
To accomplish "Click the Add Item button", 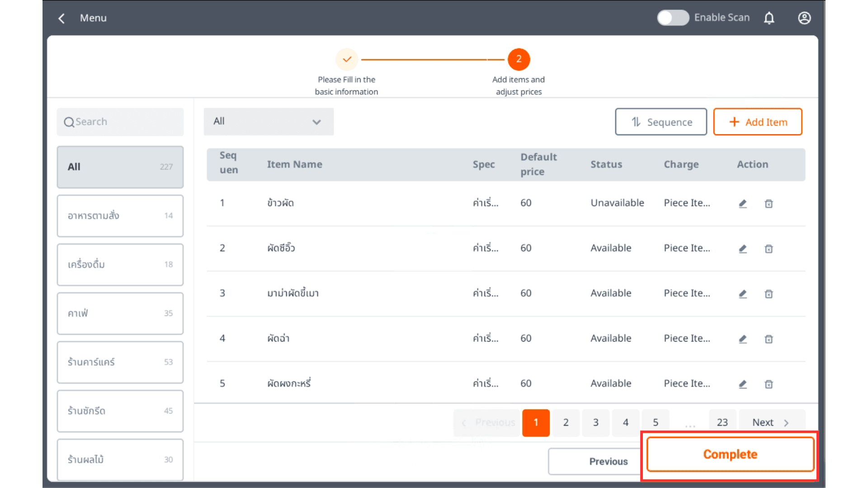I will click(x=758, y=122).
